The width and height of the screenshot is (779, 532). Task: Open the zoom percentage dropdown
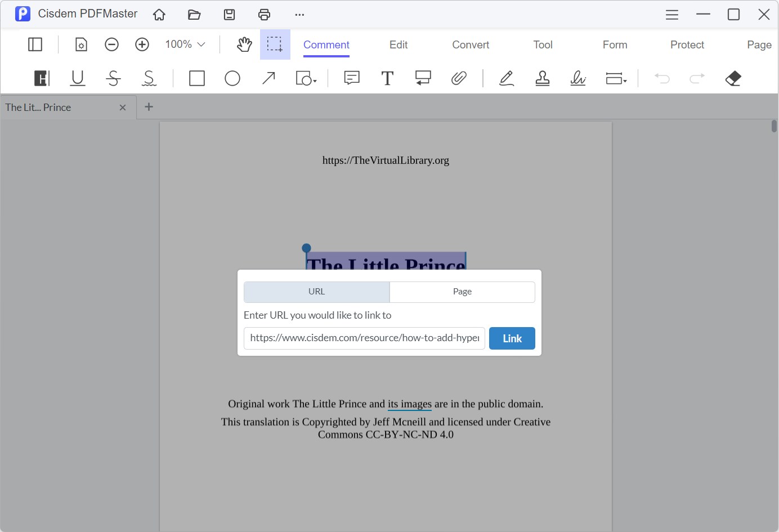185,44
